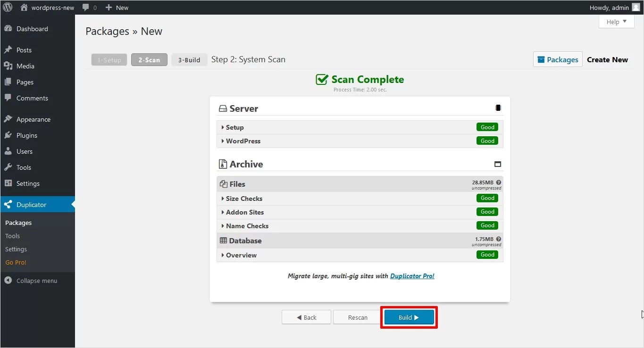Screen dimensions: 644x348
Task: Click the help question mark next to 28.85MB
Action: (x=499, y=182)
